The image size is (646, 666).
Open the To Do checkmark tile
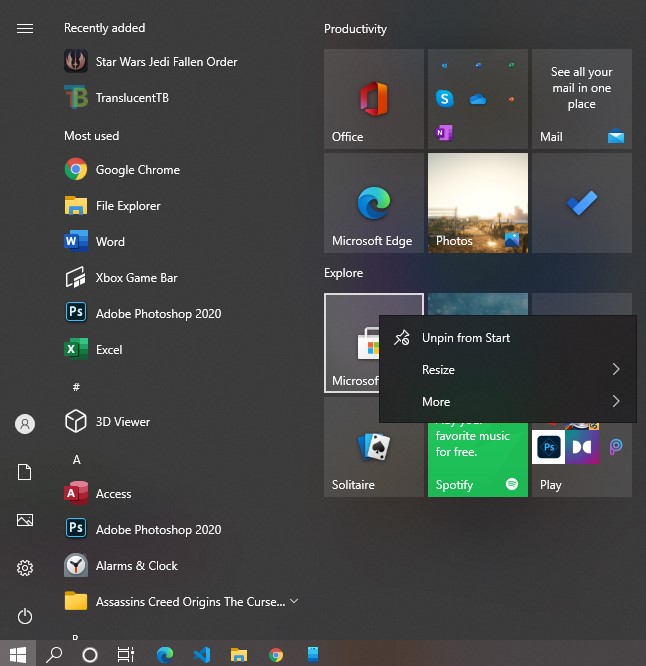[582, 203]
